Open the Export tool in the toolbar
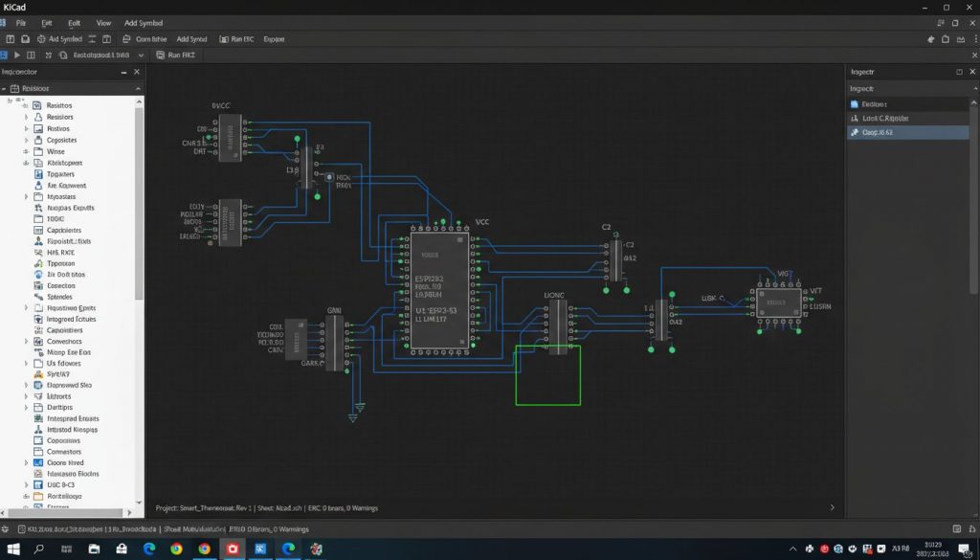The height and width of the screenshot is (560, 980). coord(275,38)
